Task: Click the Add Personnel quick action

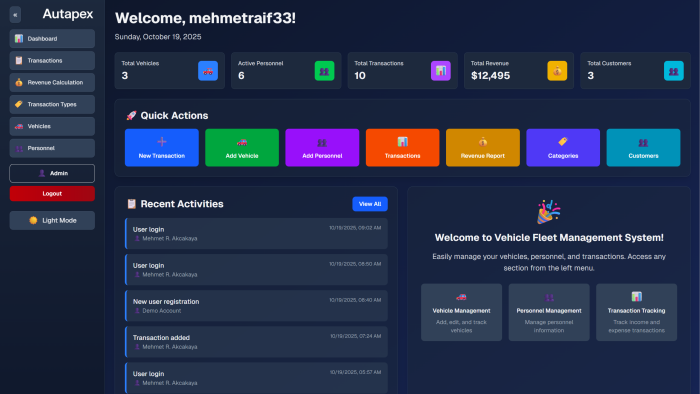Action: pos(322,148)
